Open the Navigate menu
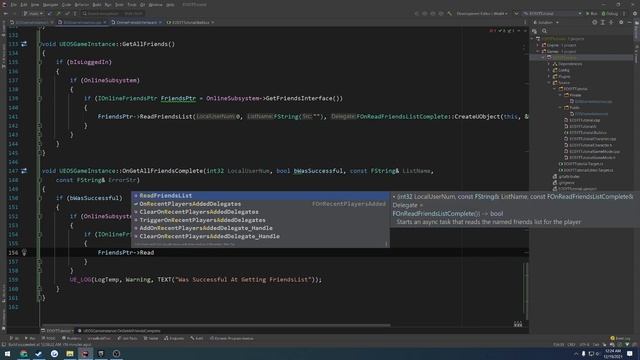The height and width of the screenshot is (360, 640). point(50,5)
